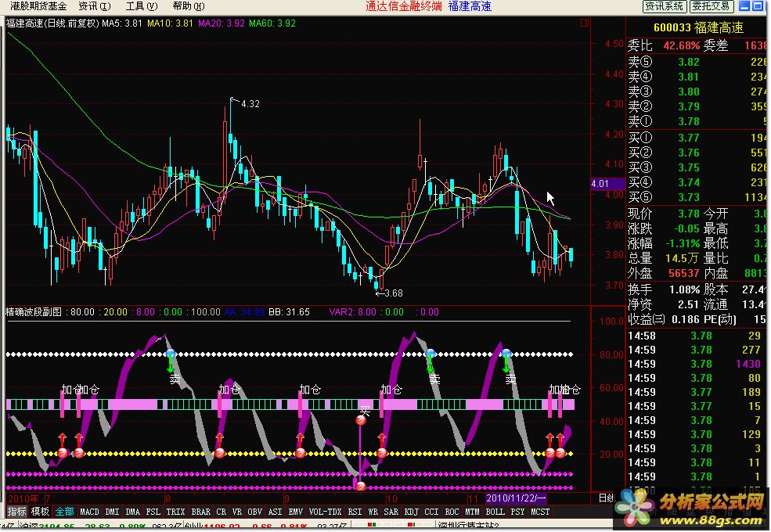The image size is (771, 532).
Task: Switch to the EMV indicator
Action: click(x=296, y=512)
